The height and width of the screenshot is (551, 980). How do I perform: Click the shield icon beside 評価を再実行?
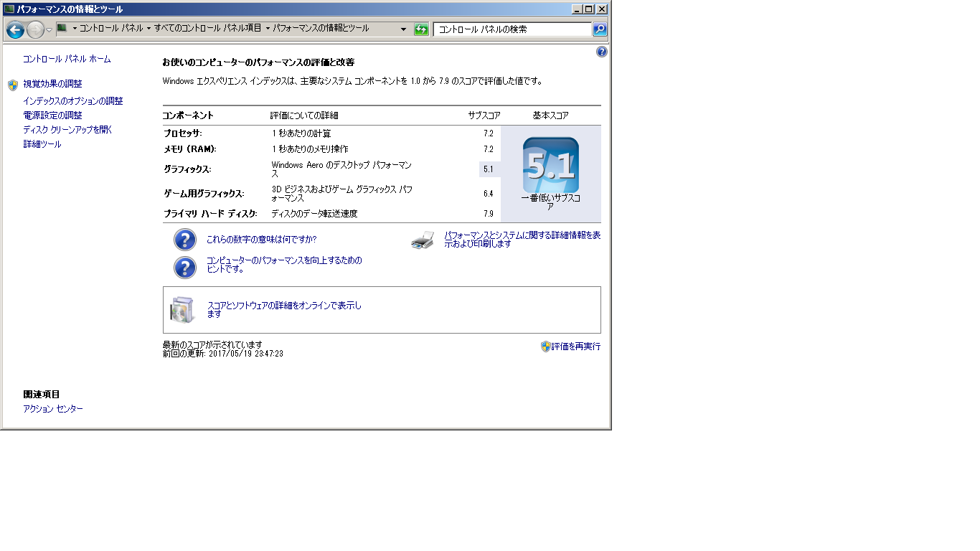545,347
